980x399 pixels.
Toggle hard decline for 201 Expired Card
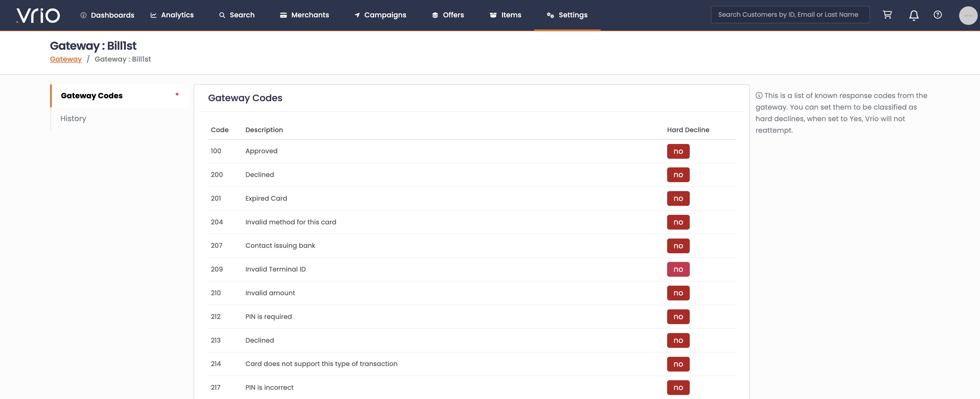[x=678, y=198]
